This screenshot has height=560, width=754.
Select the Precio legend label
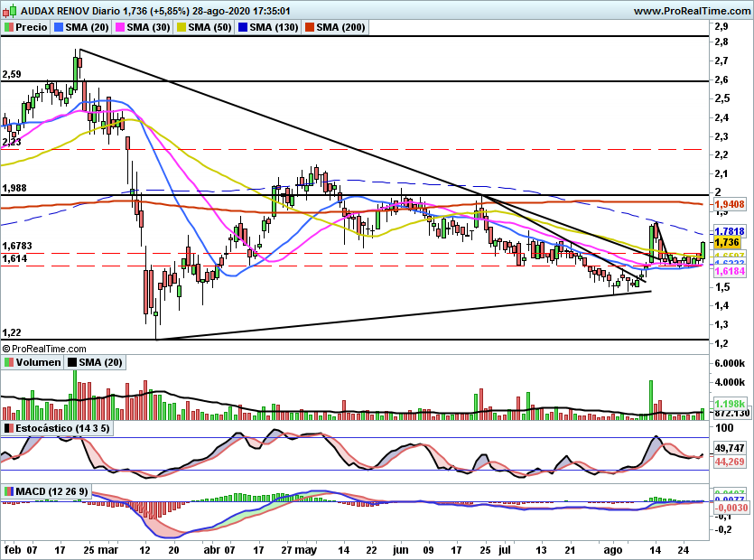click(x=32, y=27)
